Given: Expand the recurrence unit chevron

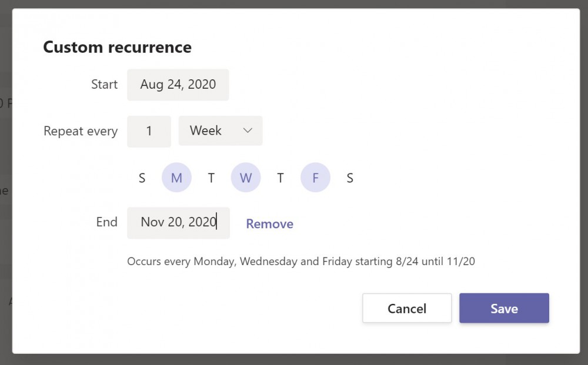Looking at the screenshot, I should coord(247,130).
